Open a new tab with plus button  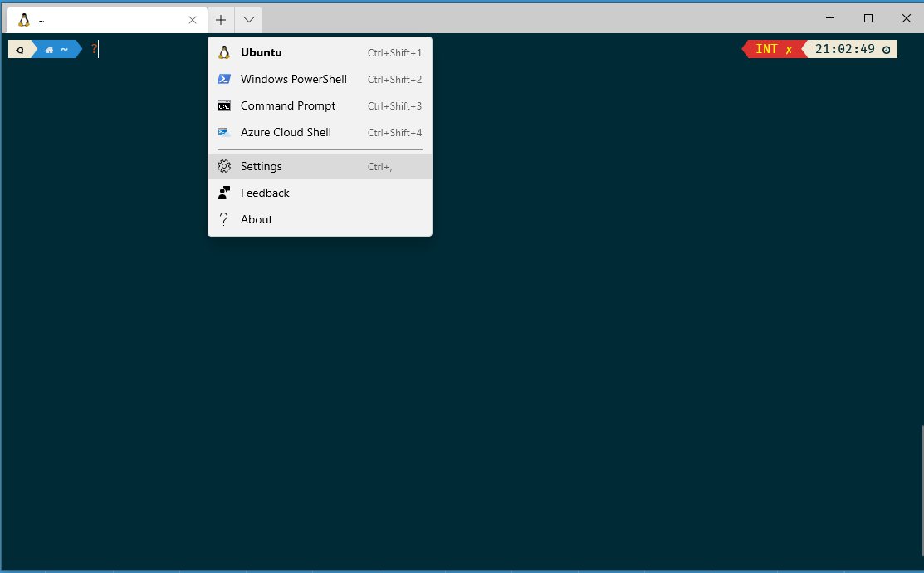[x=221, y=20]
